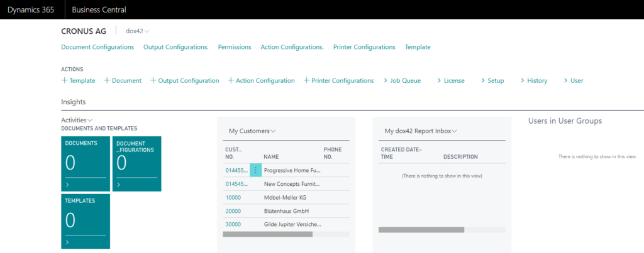Click My Customers horizontal scrollbar
Screen dimensions: 644x253
(267, 234)
